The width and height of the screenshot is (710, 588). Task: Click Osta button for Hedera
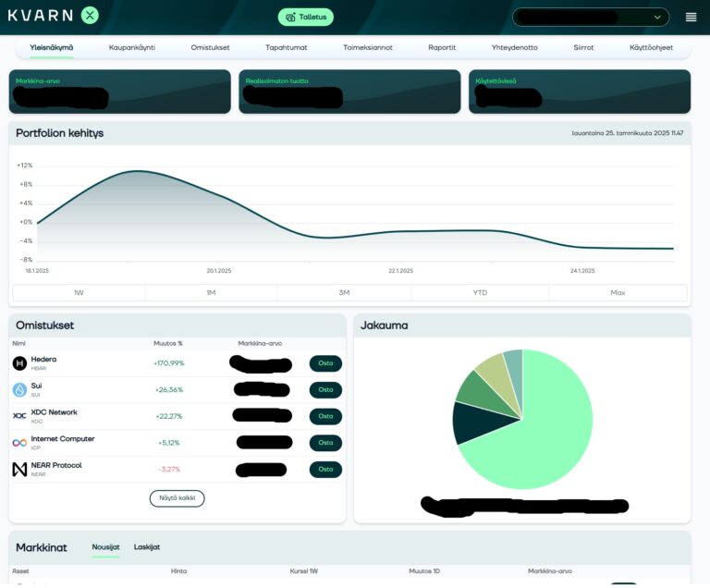point(325,363)
